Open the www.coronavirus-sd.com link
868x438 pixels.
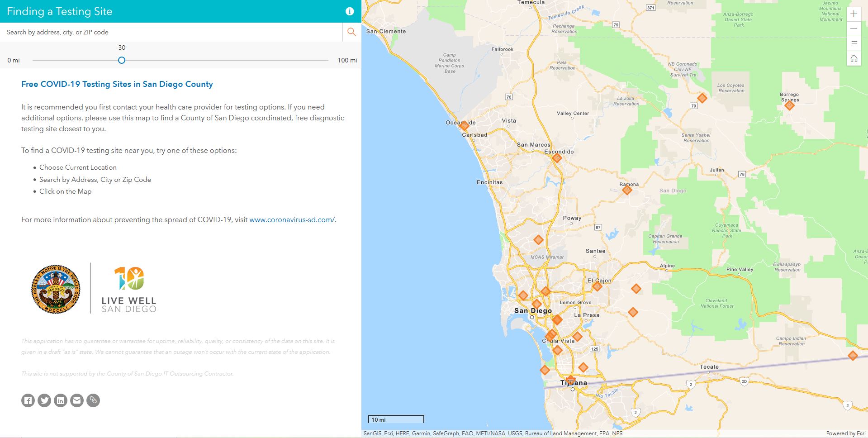pyautogui.click(x=292, y=220)
